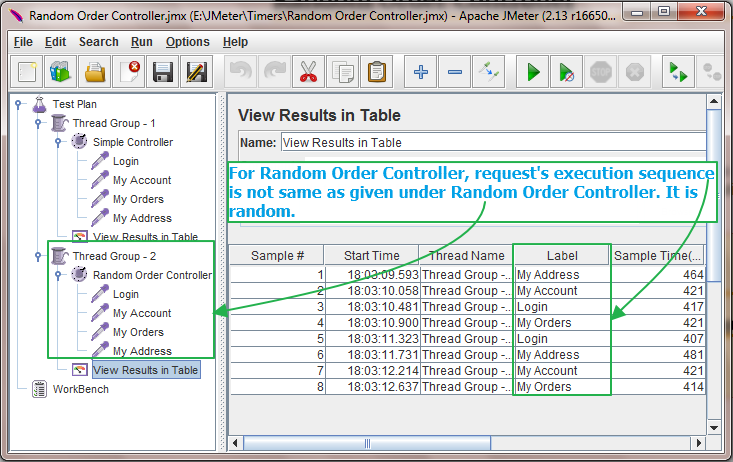Select My Address under Simple Controller
This screenshot has height=462, width=733.
coord(142,218)
